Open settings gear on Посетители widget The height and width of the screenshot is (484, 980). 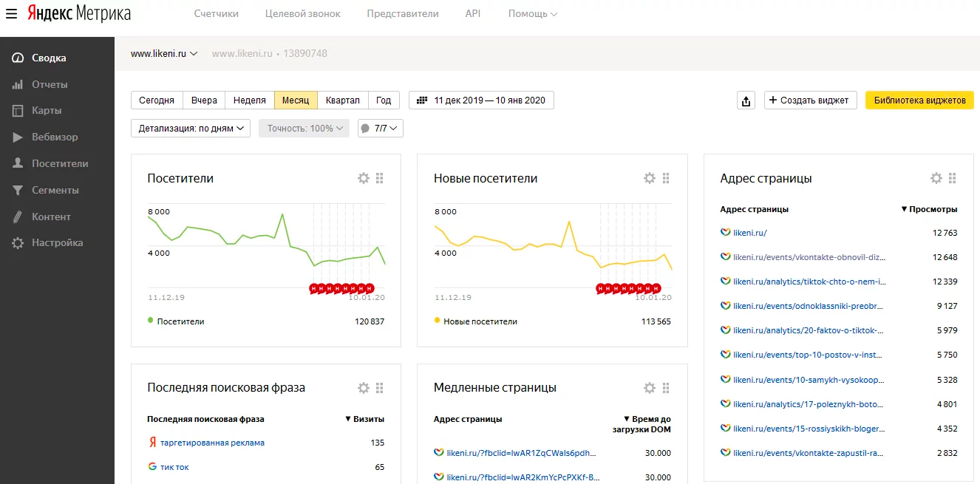(x=363, y=178)
